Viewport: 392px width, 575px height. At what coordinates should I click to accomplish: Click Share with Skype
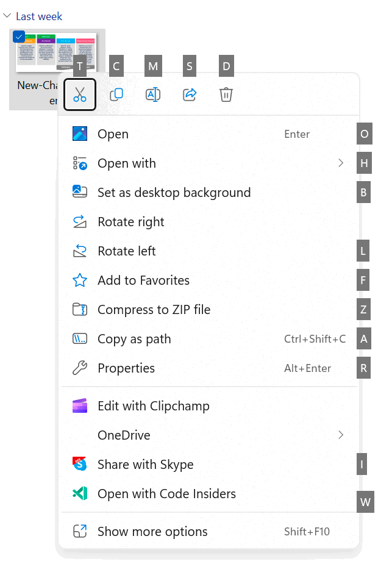point(145,465)
